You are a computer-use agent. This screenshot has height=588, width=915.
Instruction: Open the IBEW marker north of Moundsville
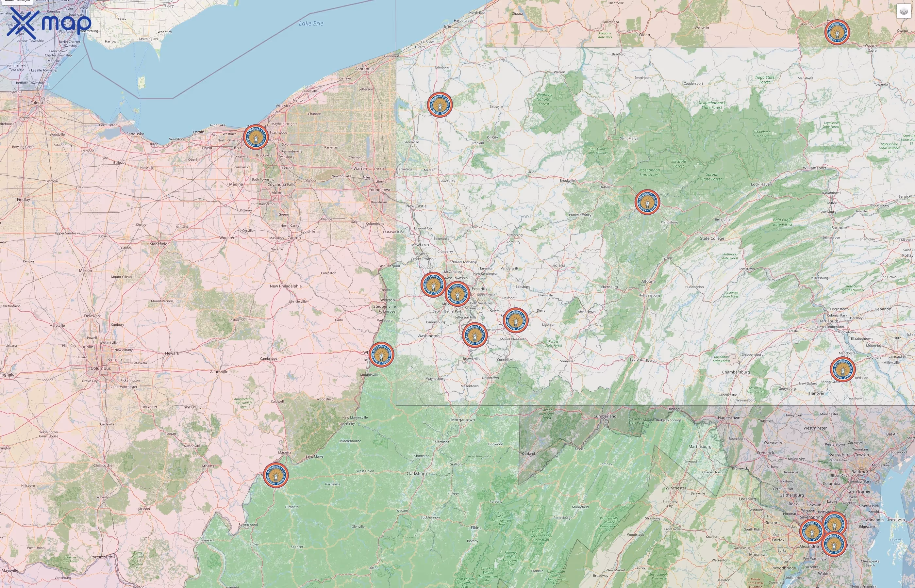coord(381,355)
